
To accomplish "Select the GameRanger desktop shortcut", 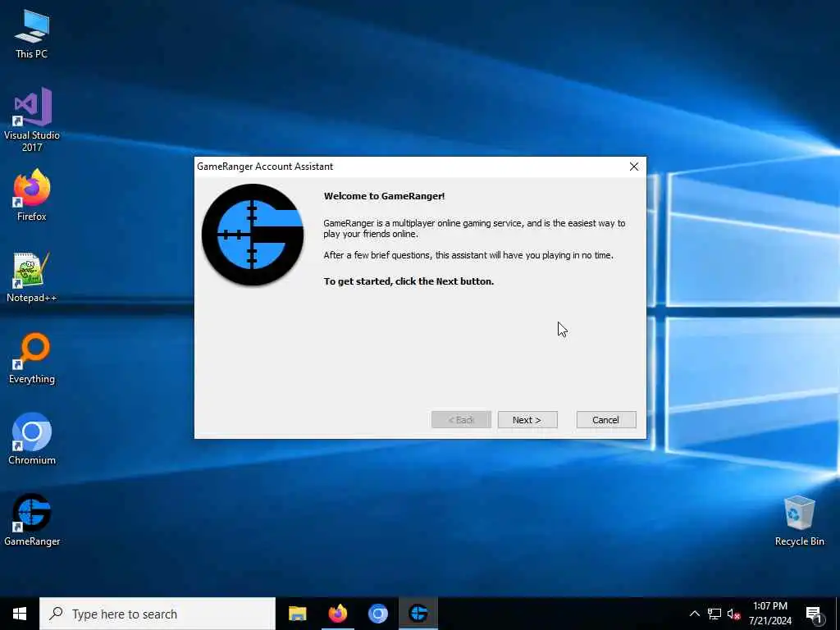I will click(32, 519).
